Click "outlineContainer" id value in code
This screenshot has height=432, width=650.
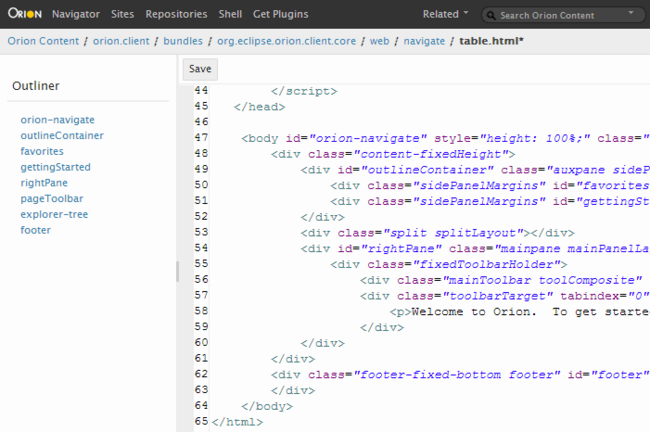tap(427, 170)
